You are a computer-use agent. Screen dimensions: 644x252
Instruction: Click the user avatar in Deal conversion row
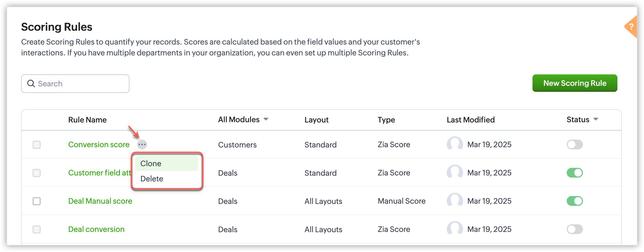pos(455,229)
